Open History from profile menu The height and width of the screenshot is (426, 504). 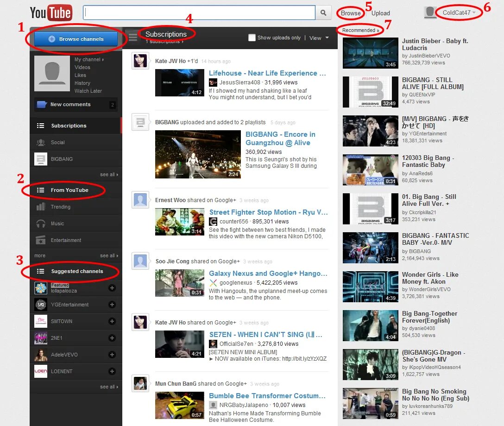[82, 83]
